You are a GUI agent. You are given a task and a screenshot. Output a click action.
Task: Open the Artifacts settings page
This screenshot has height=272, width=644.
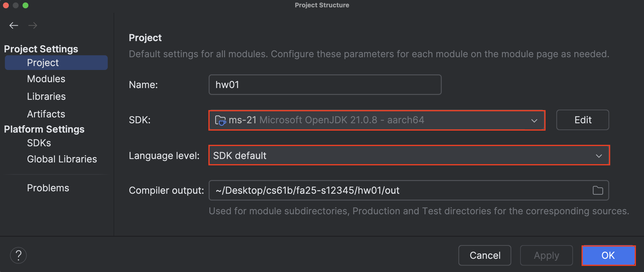[x=46, y=114]
